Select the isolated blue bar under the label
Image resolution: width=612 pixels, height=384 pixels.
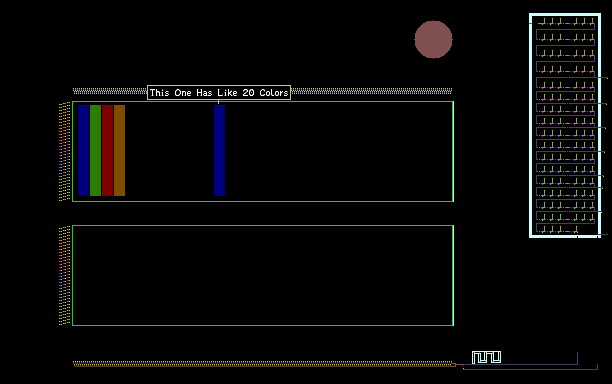click(219, 150)
